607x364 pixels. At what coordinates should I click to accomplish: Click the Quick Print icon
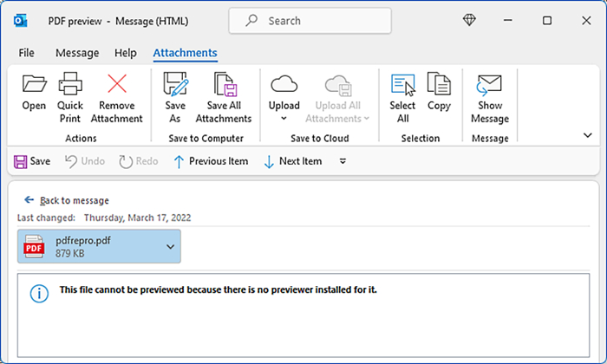coord(70,86)
